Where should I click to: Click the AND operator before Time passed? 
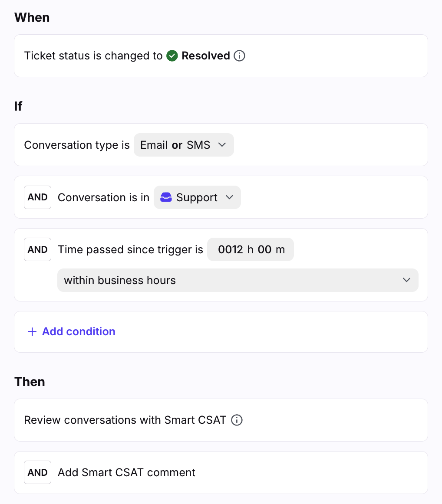tap(38, 249)
